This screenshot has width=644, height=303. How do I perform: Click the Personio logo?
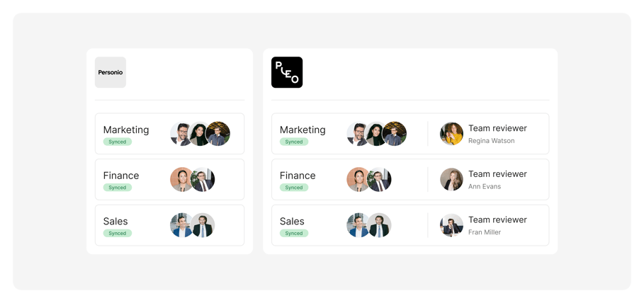[x=111, y=72]
